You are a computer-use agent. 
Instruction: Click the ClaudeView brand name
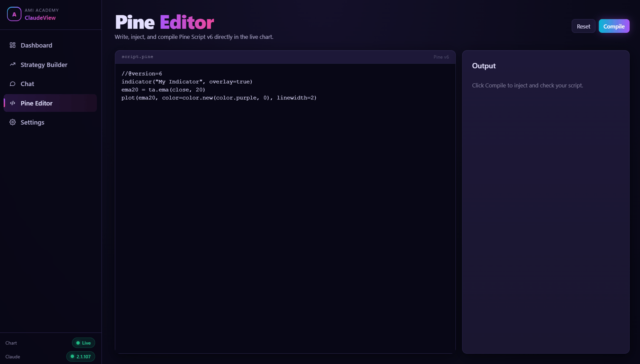pyautogui.click(x=40, y=18)
